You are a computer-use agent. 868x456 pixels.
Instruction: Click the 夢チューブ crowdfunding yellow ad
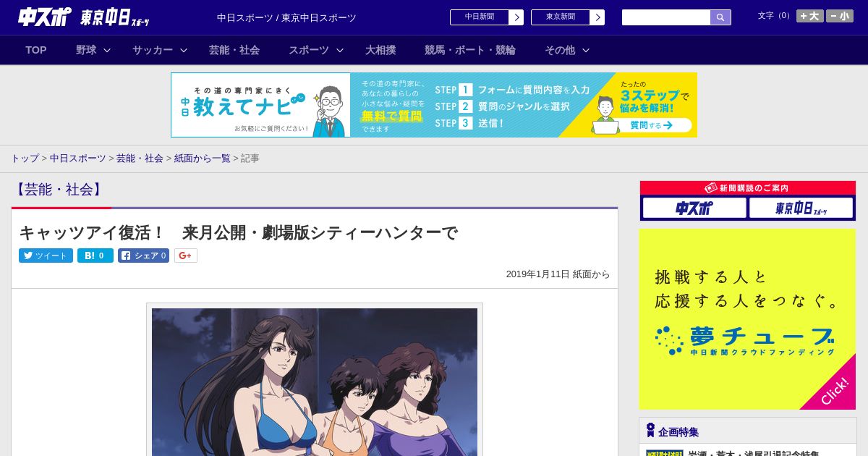pos(747,319)
